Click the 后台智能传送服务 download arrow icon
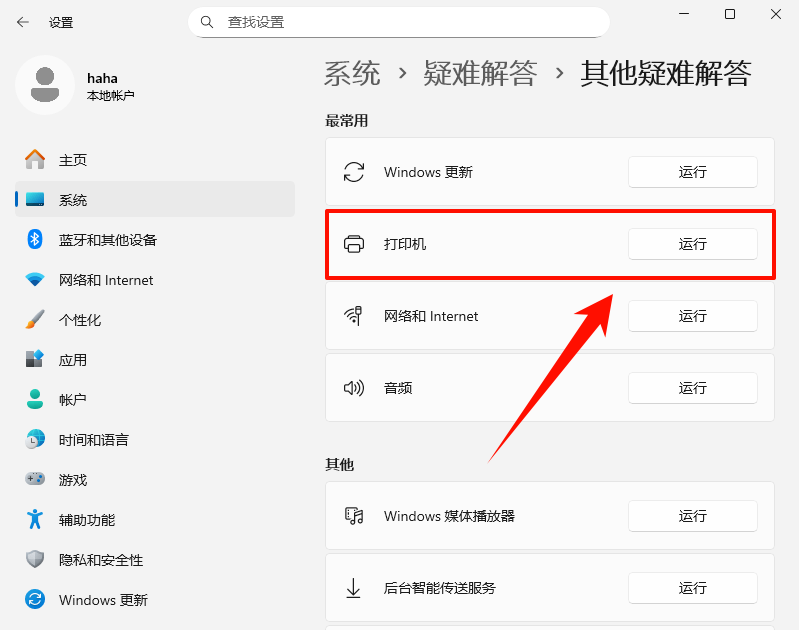The width and height of the screenshot is (799, 630). point(354,588)
